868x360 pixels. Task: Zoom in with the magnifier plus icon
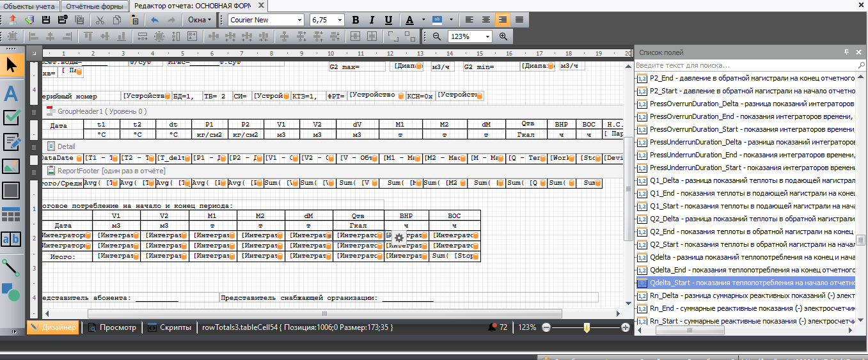click(503, 36)
